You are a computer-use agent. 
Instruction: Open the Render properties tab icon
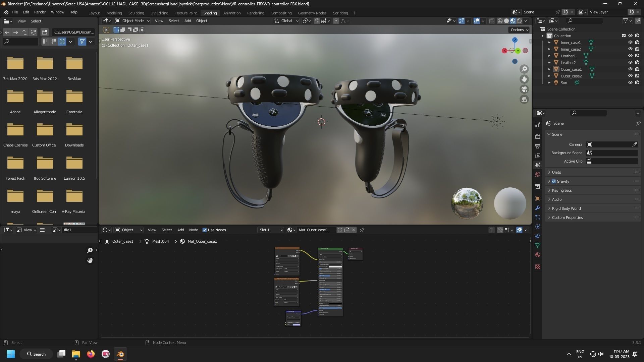(x=538, y=137)
